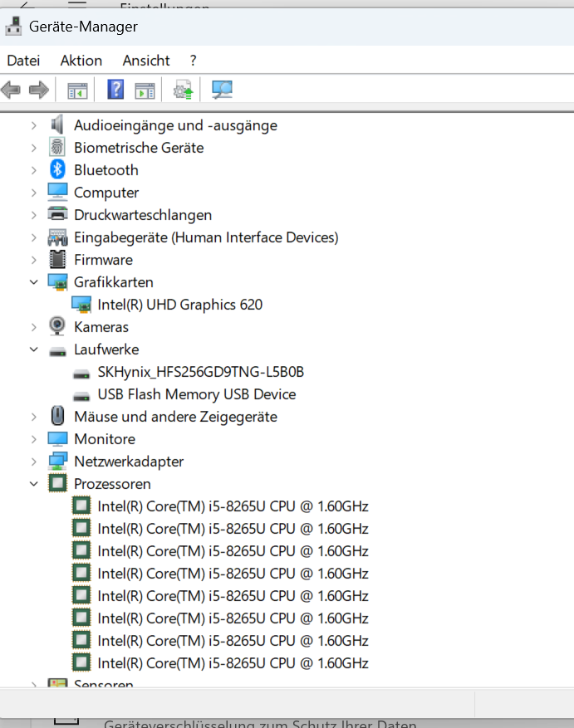Select the Druckwarteschlangen label

[143, 215]
